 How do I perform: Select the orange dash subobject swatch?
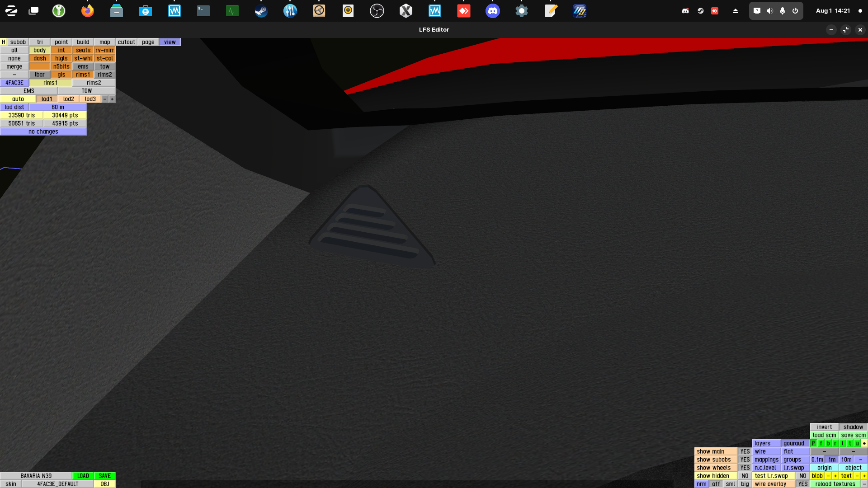point(40,58)
